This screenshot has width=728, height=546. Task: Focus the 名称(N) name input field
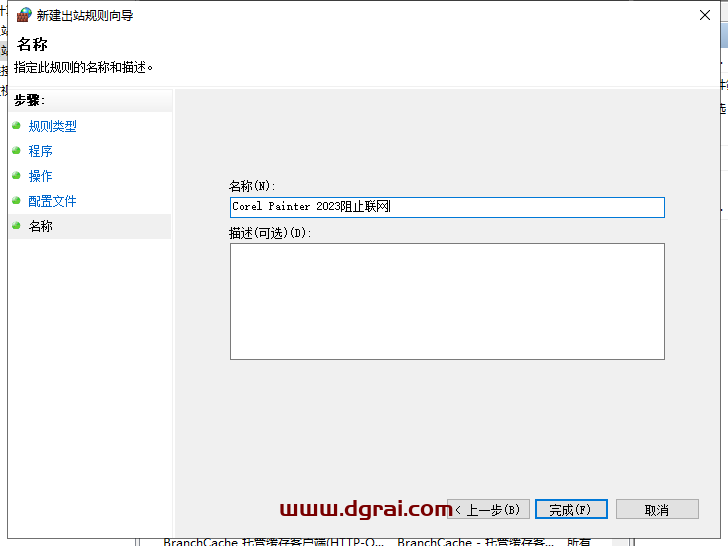pos(447,207)
